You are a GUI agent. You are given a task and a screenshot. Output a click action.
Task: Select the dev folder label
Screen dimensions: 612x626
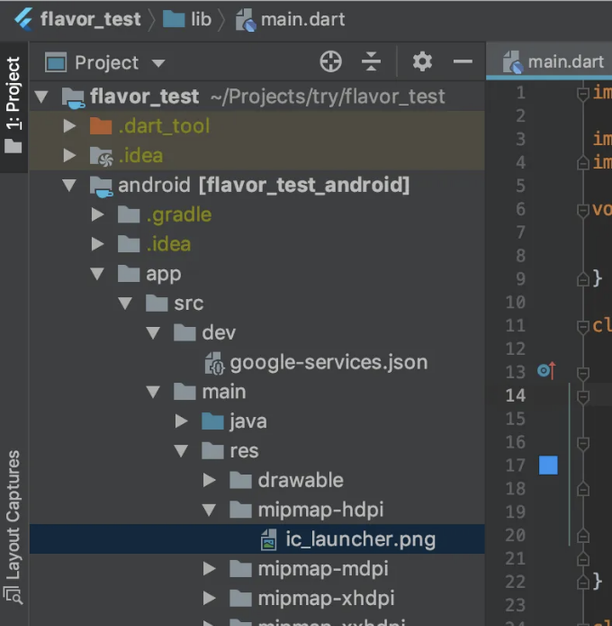pyautogui.click(x=219, y=333)
